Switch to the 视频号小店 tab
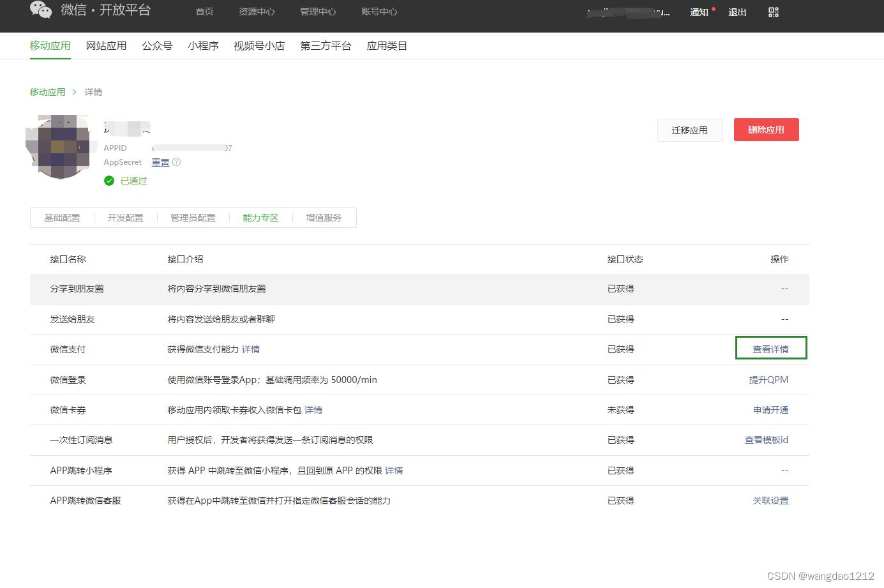This screenshot has width=884, height=588. pos(259,46)
